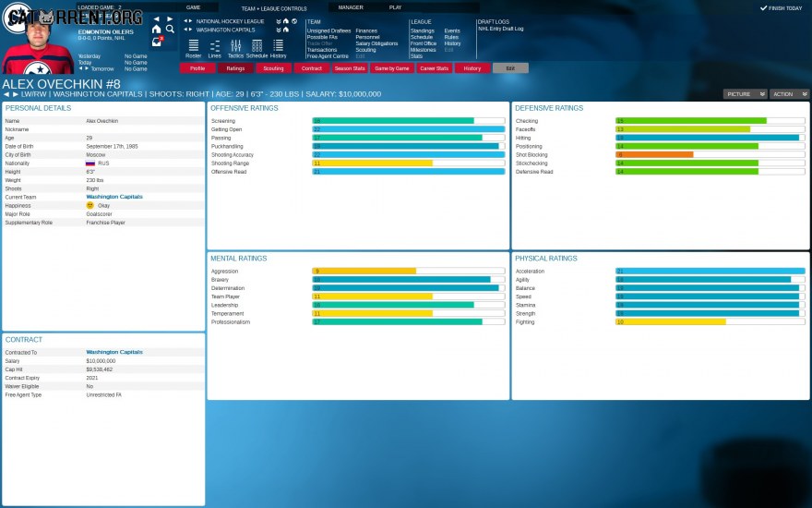The height and width of the screenshot is (508, 812).
Task: Switch to previous team before Washington Capitals
Action: coord(185,30)
